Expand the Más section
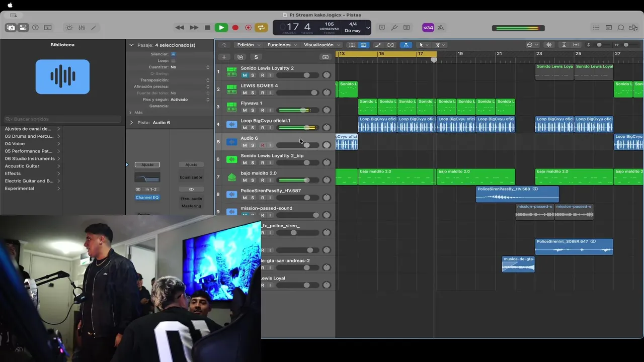The width and height of the screenshot is (644, 362). click(131, 113)
